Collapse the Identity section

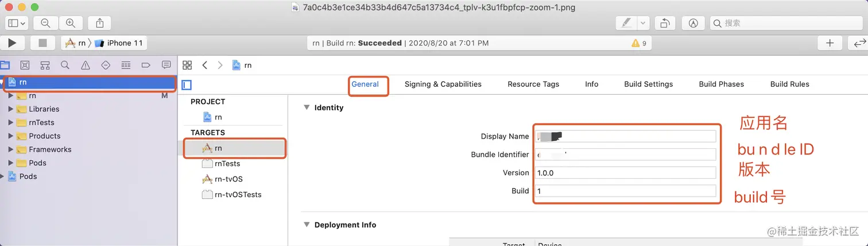[x=307, y=107]
